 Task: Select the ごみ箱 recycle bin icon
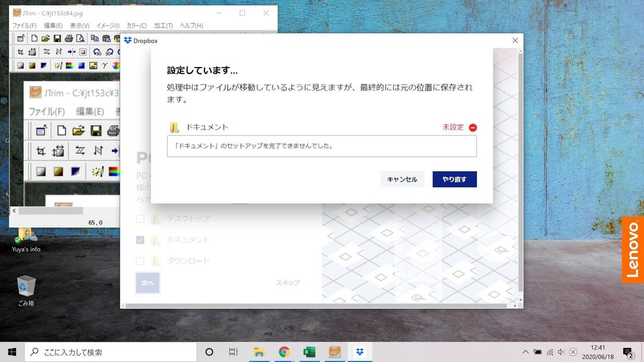coord(26,291)
